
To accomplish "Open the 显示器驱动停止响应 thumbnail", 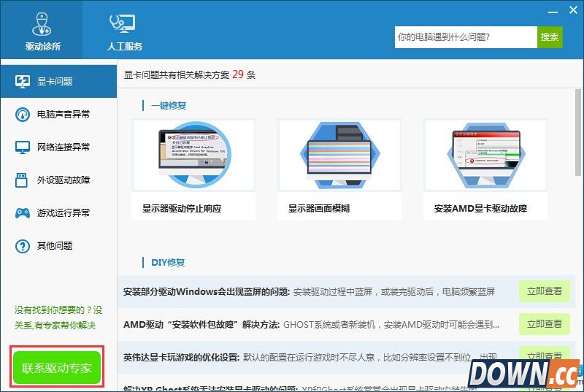I will click(x=193, y=155).
